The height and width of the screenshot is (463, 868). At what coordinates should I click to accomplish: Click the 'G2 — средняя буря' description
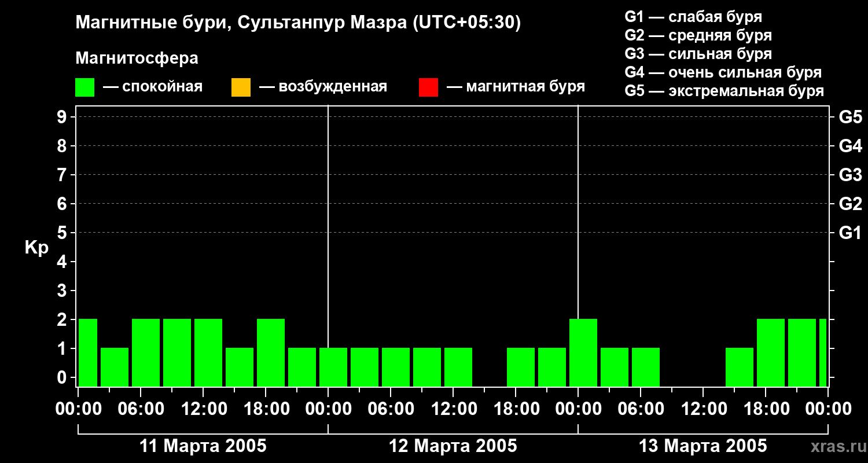pos(698,35)
